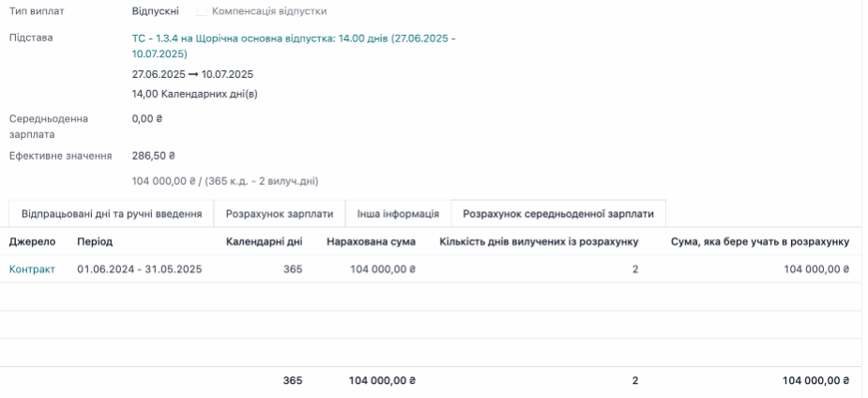
Task: Click the Ефективне значення 286,50 ₴ field
Action: coord(154,156)
